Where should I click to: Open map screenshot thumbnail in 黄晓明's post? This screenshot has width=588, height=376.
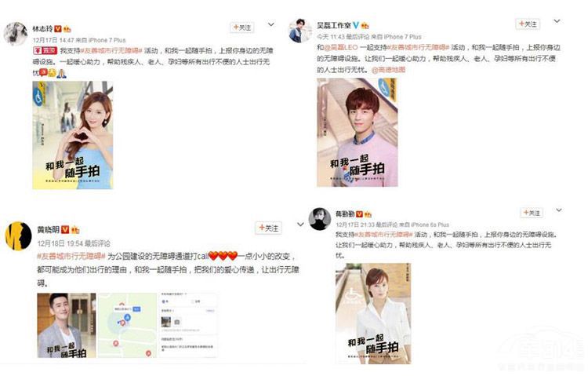128,325
